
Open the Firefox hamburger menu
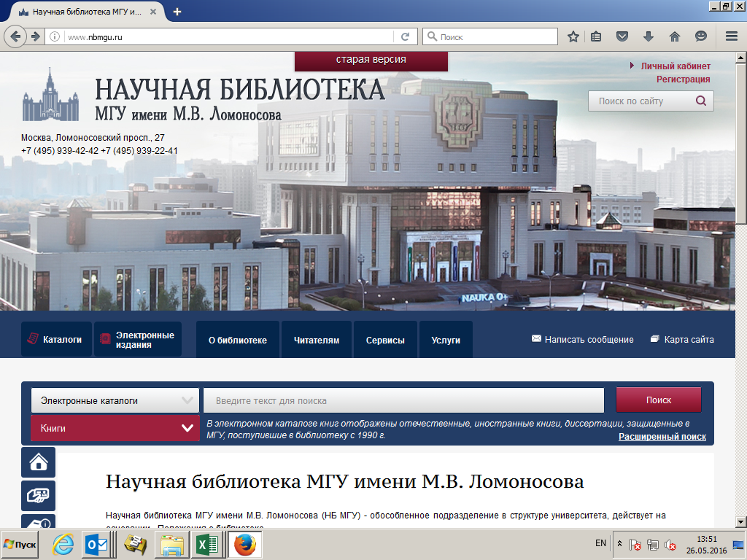pos(731,36)
